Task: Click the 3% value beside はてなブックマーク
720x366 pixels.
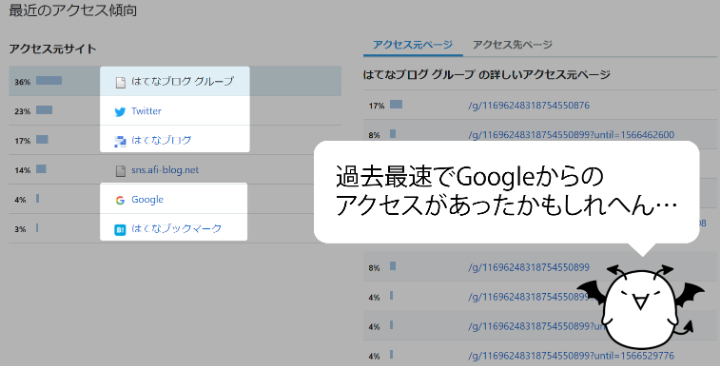Action: tap(20, 229)
